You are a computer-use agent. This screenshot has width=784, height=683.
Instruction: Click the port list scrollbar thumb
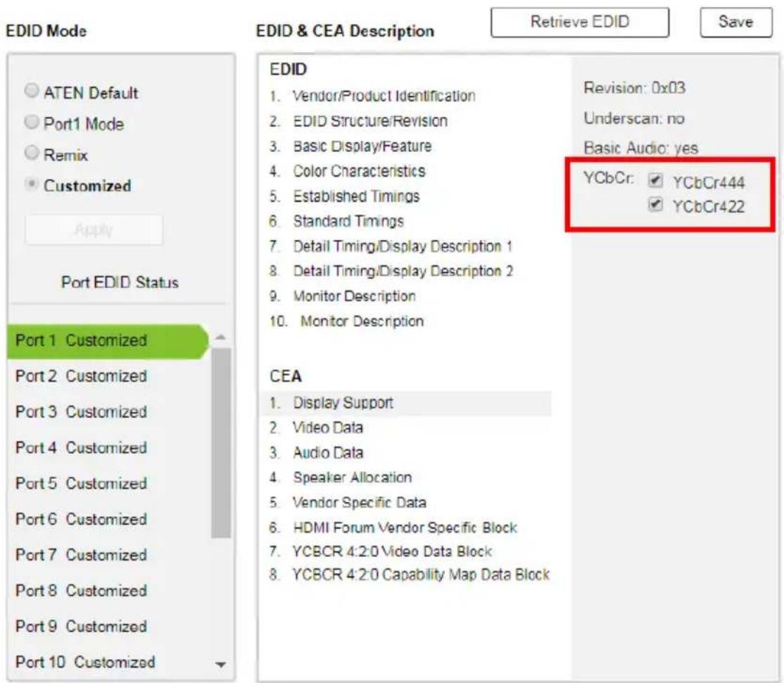pos(220,443)
